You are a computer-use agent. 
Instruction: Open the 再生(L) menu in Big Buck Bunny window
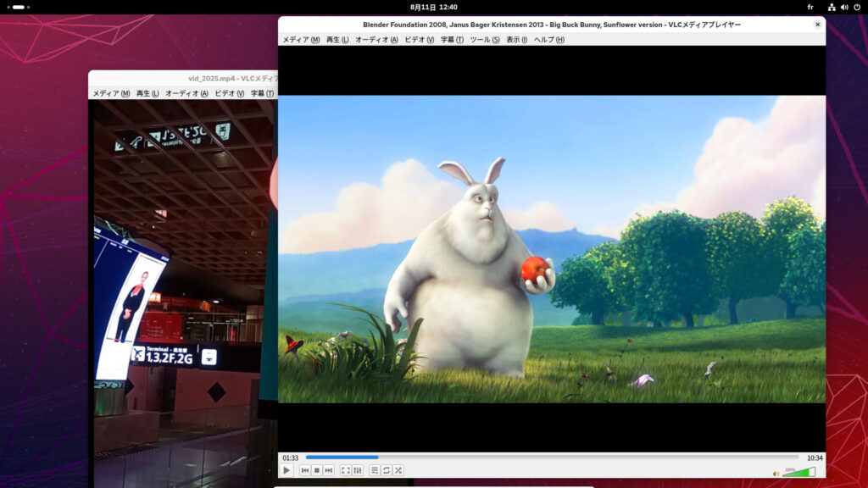tap(337, 40)
